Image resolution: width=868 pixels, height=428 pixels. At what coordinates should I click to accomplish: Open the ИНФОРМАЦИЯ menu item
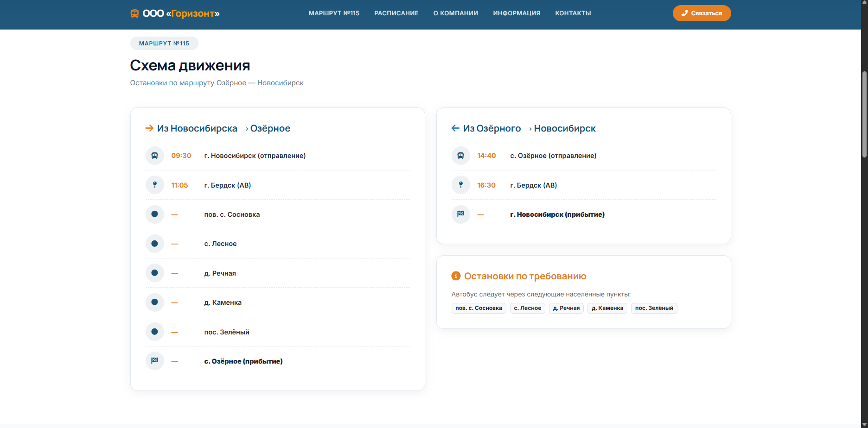click(x=517, y=13)
